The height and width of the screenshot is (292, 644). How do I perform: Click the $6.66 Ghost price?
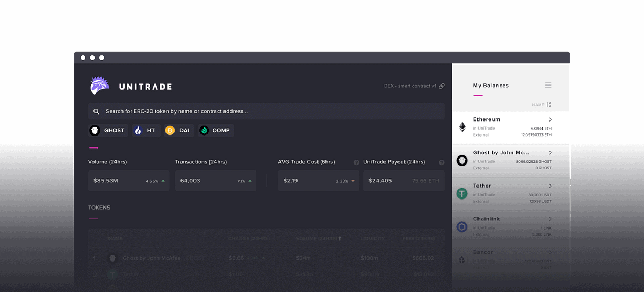[x=236, y=258]
